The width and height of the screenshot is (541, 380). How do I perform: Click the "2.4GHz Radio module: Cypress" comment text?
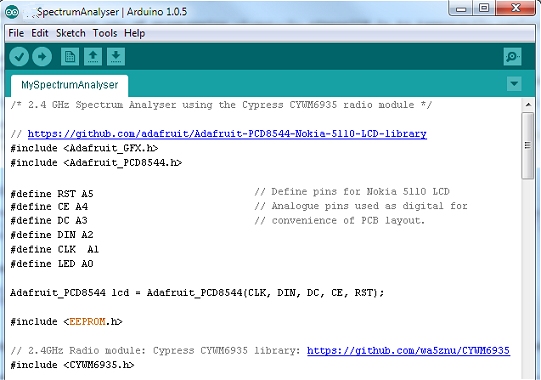click(155, 351)
